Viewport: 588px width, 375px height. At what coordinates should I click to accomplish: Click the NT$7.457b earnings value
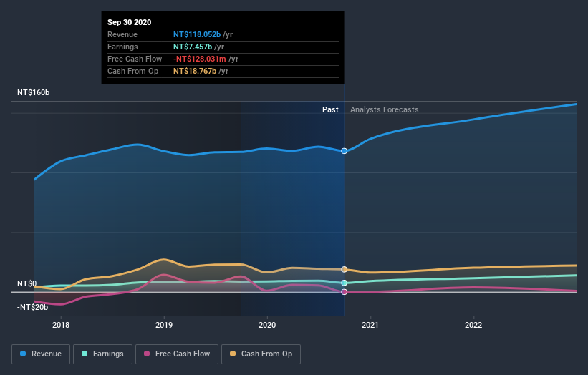193,47
